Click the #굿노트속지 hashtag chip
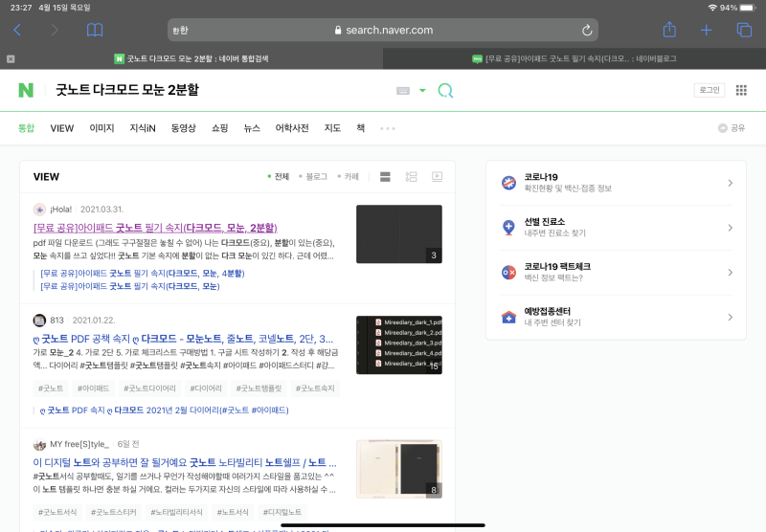Viewport: 766px width, 532px height. [315, 388]
